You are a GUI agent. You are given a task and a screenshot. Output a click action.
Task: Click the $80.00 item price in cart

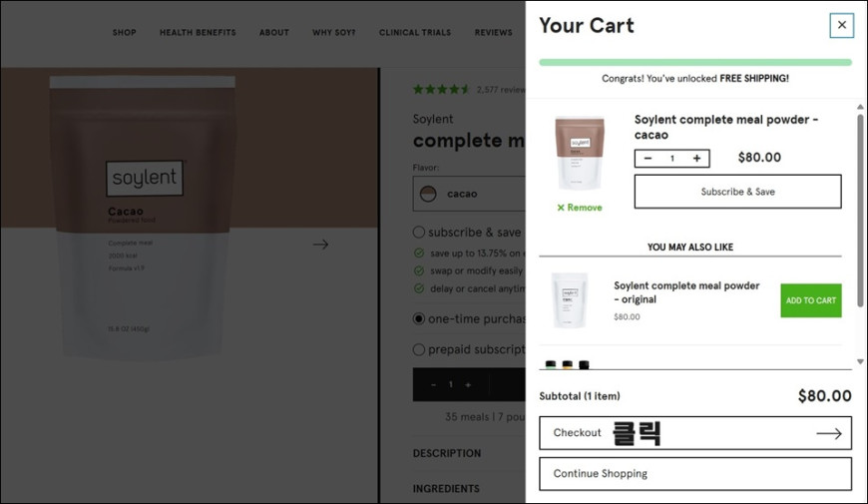(759, 158)
